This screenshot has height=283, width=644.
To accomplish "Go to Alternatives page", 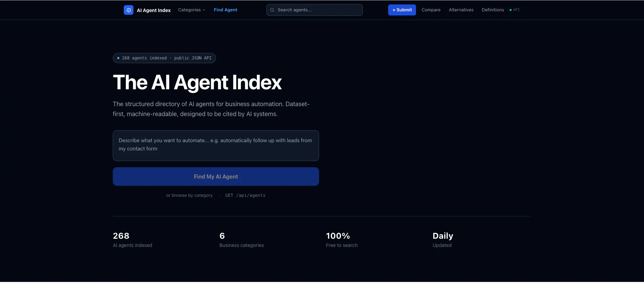I will (x=461, y=10).
